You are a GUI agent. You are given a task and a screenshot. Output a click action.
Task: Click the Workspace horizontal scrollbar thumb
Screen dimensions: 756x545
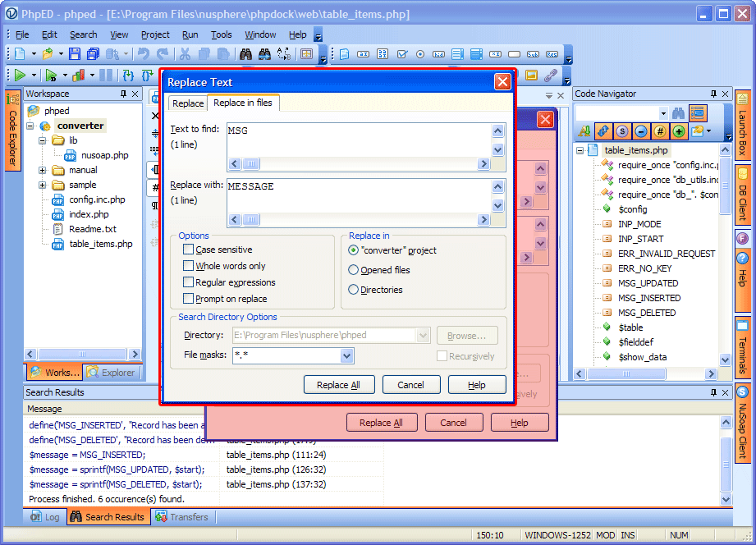pyautogui.click(x=82, y=354)
